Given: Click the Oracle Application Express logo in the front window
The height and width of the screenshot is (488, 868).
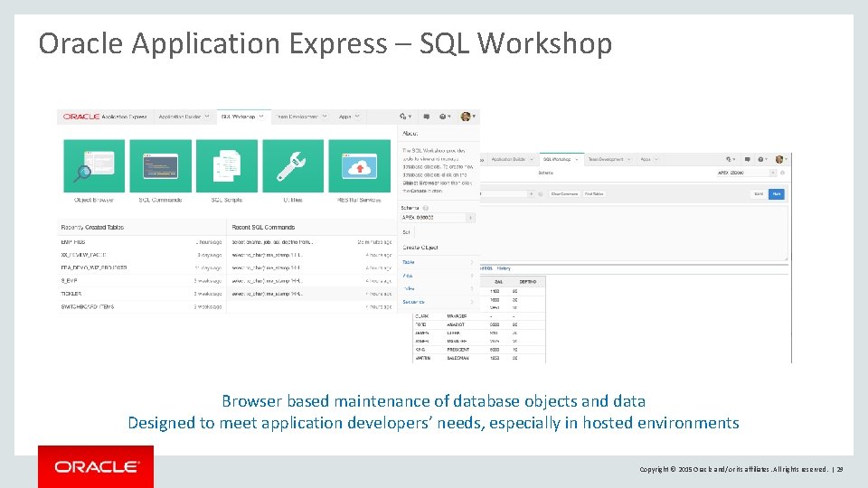Looking at the screenshot, I should coord(105,117).
